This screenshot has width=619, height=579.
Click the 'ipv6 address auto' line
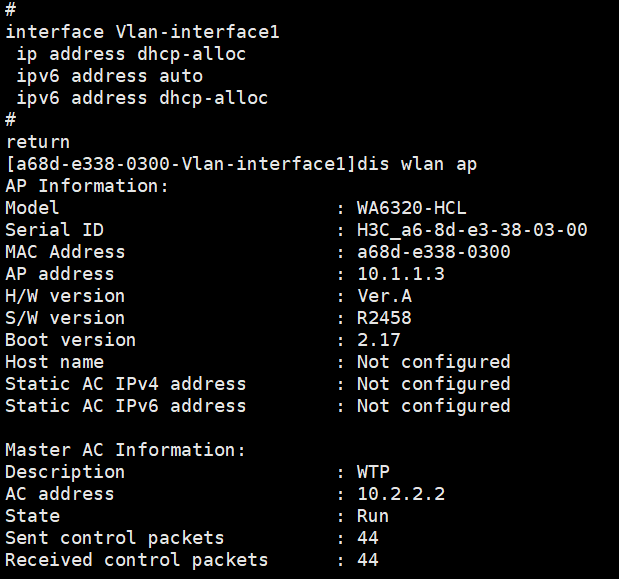[109, 76]
